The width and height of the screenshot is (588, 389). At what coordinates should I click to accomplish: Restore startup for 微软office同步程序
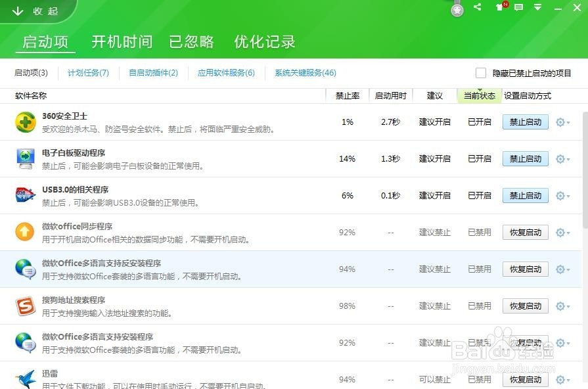click(526, 232)
